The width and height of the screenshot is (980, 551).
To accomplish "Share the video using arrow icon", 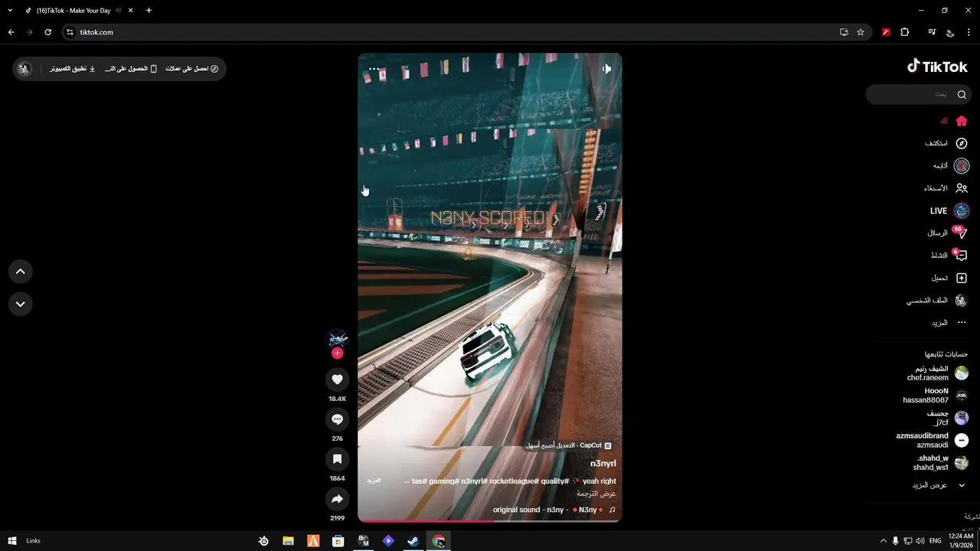I will pyautogui.click(x=337, y=499).
